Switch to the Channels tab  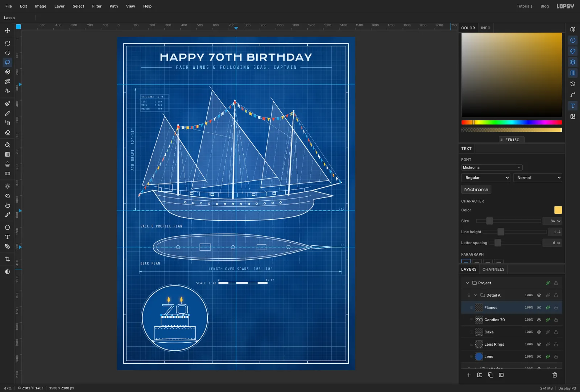click(493, 269)
